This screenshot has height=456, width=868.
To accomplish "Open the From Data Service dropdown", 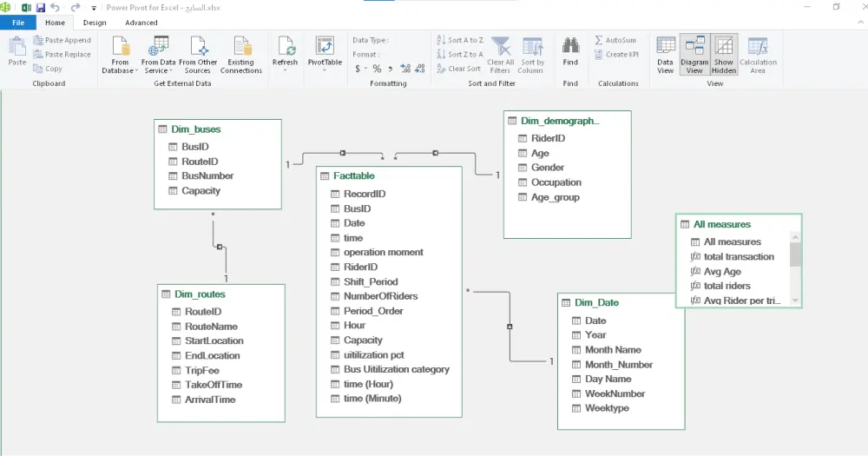I will [158, 55].
